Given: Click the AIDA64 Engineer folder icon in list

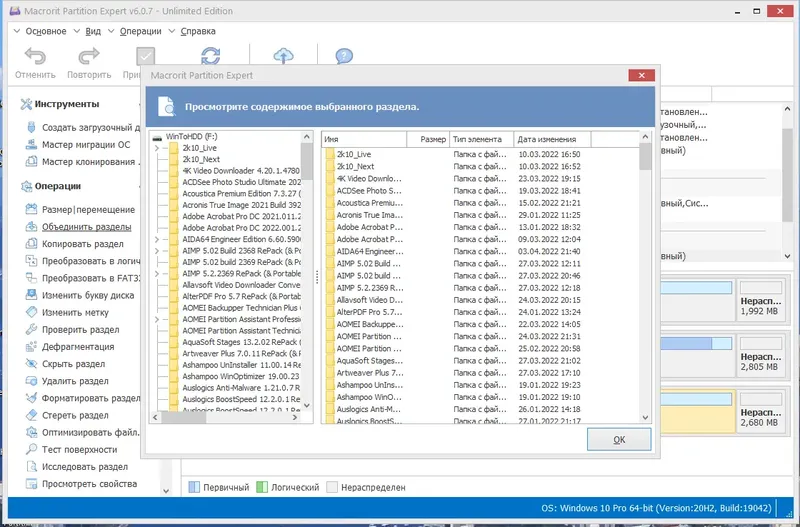Looking at the screenshot, I should [330, 251].
